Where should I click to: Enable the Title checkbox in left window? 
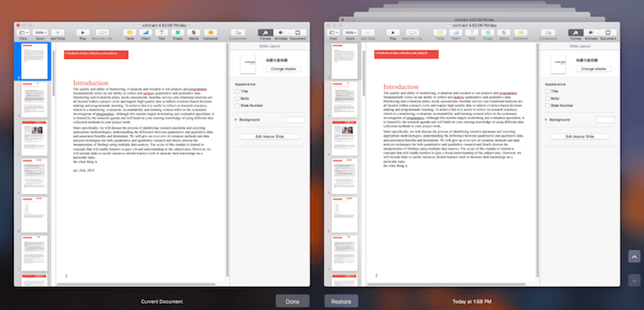click(x=237, y=91)
